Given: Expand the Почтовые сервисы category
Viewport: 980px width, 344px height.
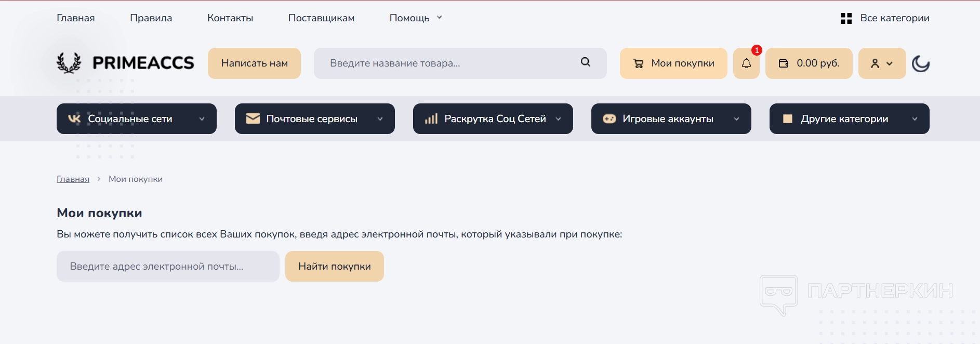Looking at the screenshot, I should pyautogui.click(x=380, y=119).
